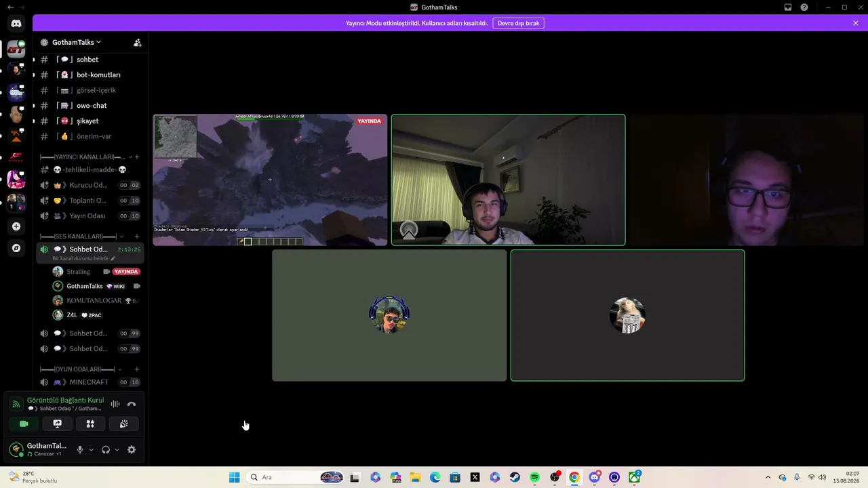The height and width of the screenshot is (488, 868).
Task: Join the MINECRAFT voice channel
Action: click(x=90, y=382)
